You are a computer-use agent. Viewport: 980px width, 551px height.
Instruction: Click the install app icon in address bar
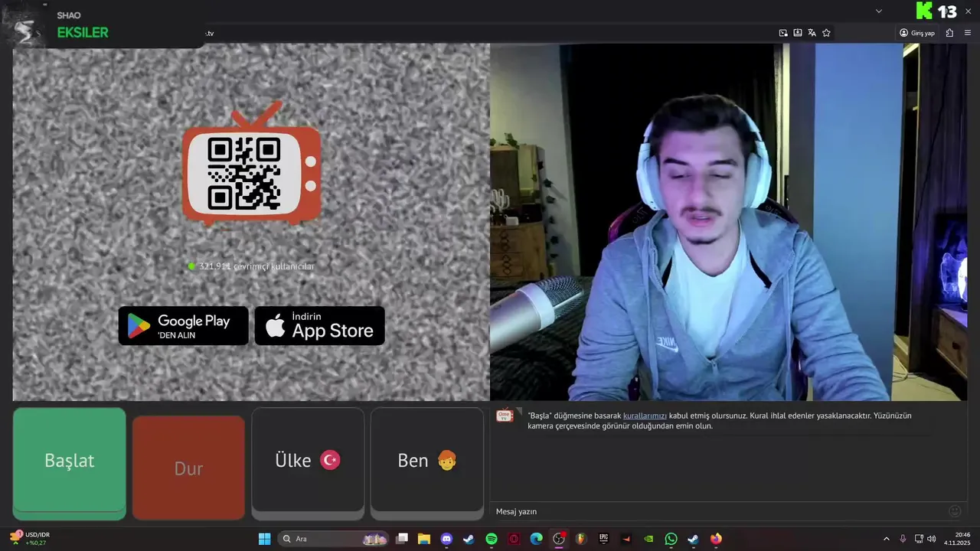coord(798,33)
